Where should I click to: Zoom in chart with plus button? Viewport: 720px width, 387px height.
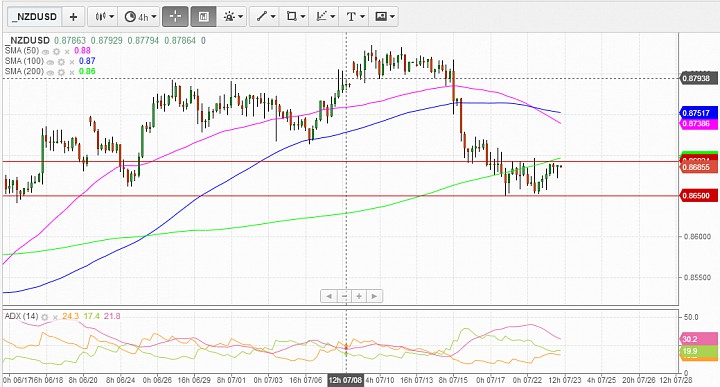tap(359, 296)
